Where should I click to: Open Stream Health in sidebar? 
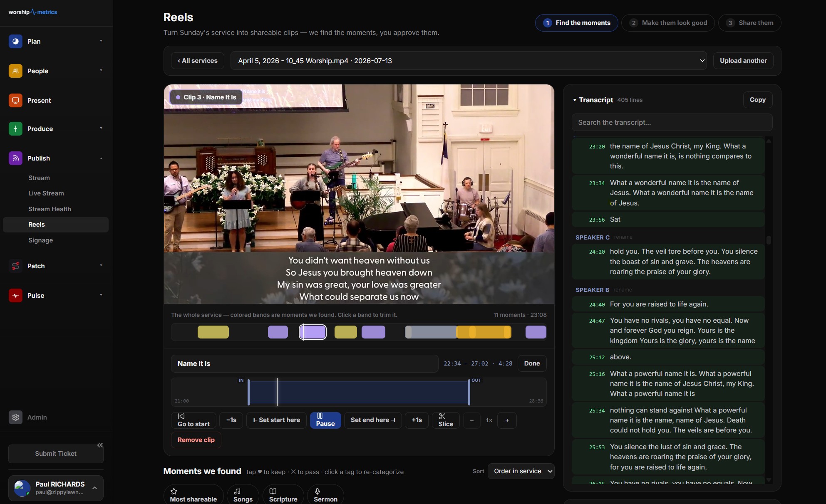[50, 209]
